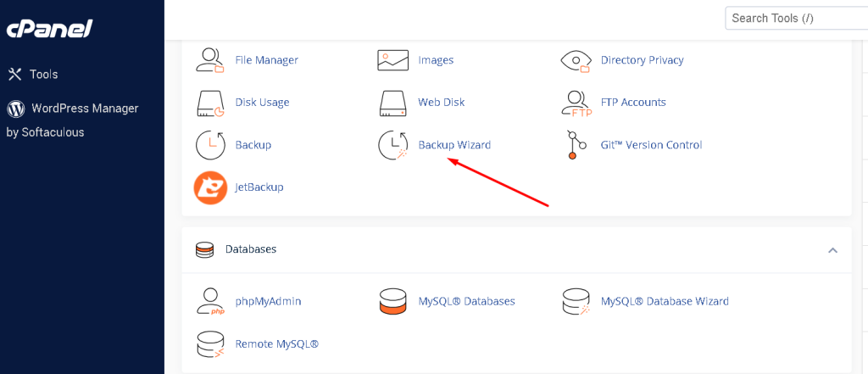Screen dimensions: 868x374
Task: Click the Databases section title
Action: click(251, 249)
